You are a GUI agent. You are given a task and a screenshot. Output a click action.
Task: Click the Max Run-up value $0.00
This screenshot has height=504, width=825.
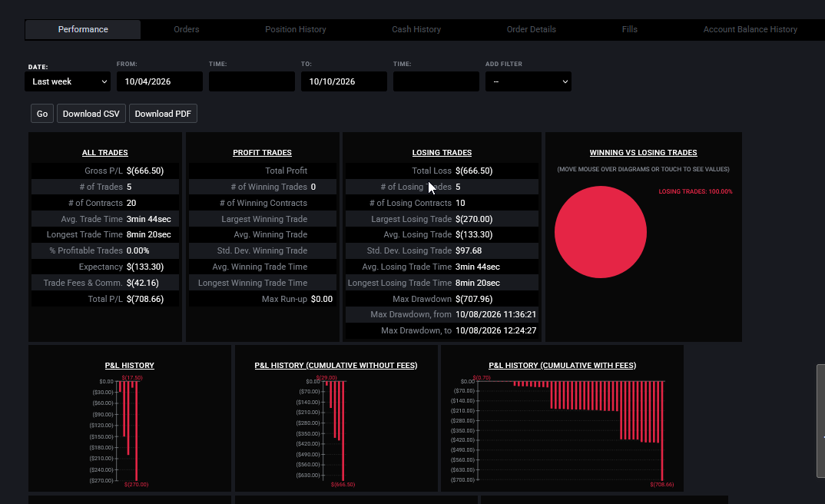point(322,299)
